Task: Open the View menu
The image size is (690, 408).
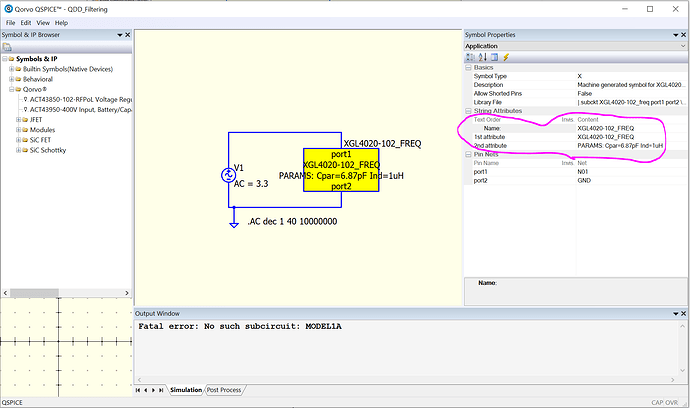Action: pyautogui.click(x=43, y=23)
